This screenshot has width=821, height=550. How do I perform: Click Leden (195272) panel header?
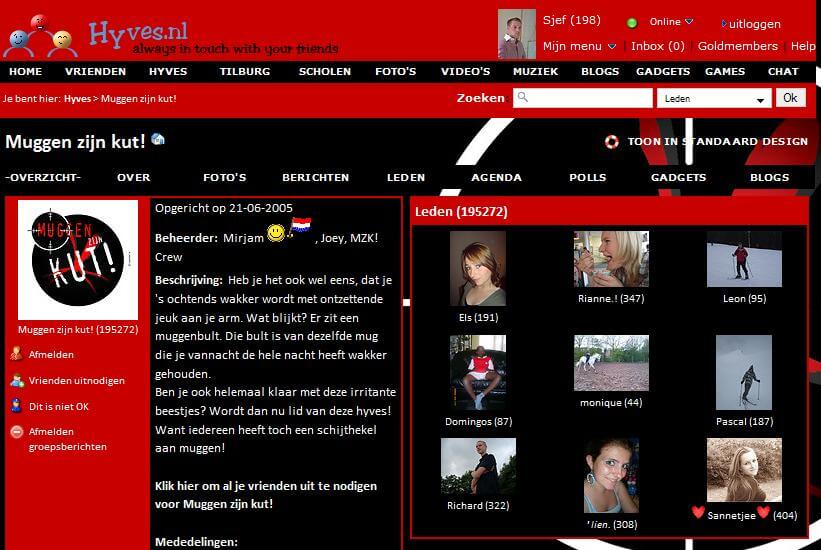pyautogui.click(x=609, y=212)
